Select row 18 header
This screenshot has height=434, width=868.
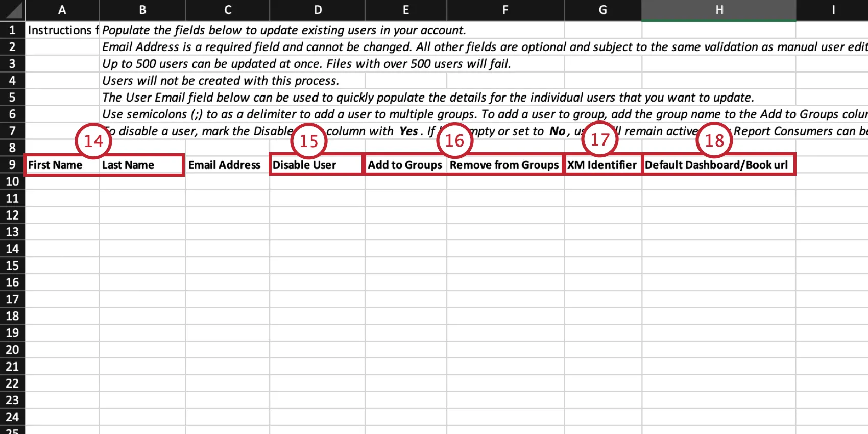tap(12, 317)
